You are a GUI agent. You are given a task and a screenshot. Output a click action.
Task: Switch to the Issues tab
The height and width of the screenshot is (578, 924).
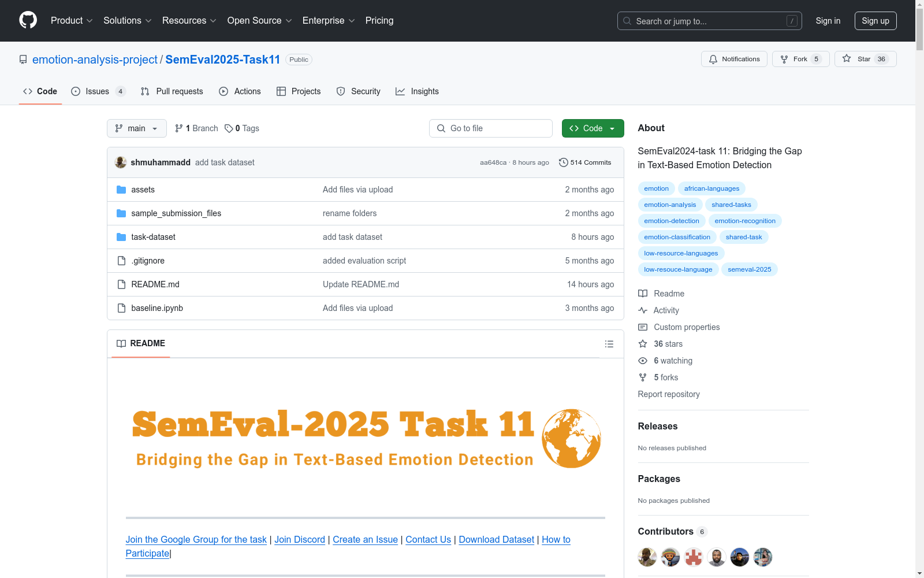(98, 91)
